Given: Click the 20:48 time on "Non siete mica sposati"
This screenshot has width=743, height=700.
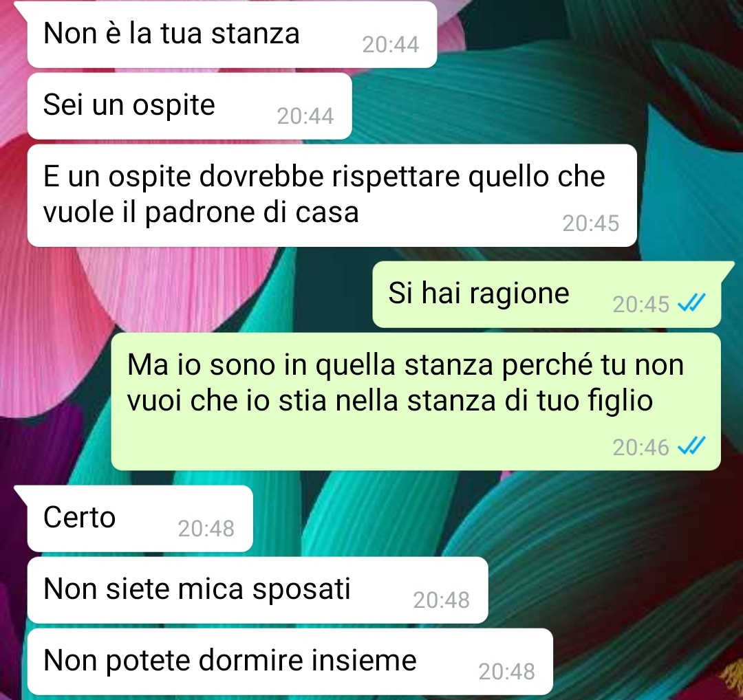Looking at the screenshot, I should click(x=441, y=600).
